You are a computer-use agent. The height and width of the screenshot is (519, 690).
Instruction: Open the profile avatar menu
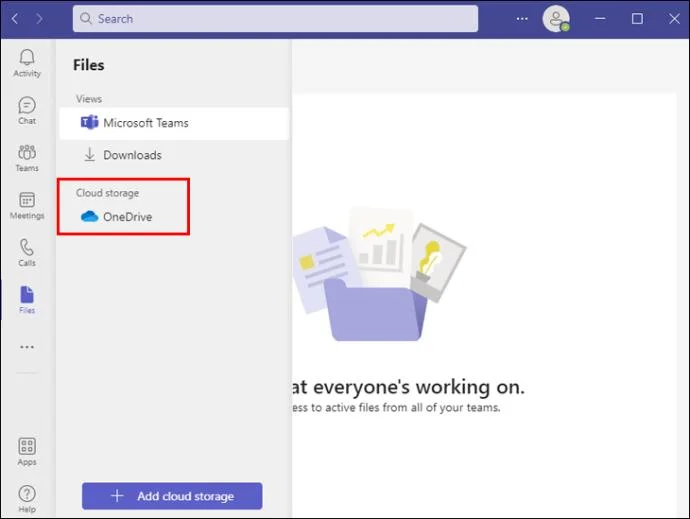point(556,18)
